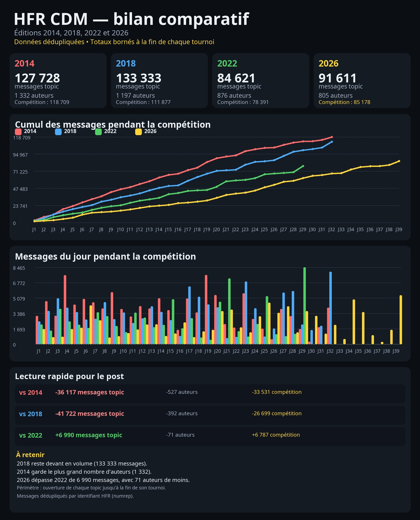Click the green 2022 legend swatch

coord(98,132)
